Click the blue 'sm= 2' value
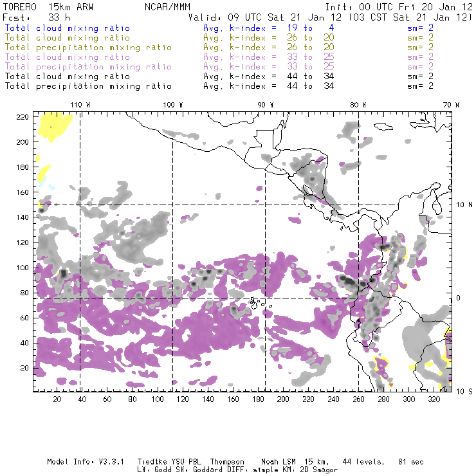 (420, 28)
